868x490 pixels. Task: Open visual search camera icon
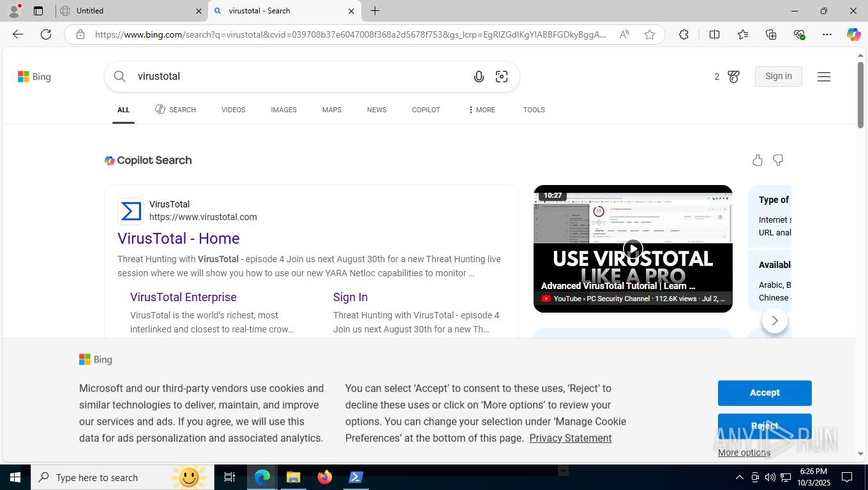[x=502, y=77]
